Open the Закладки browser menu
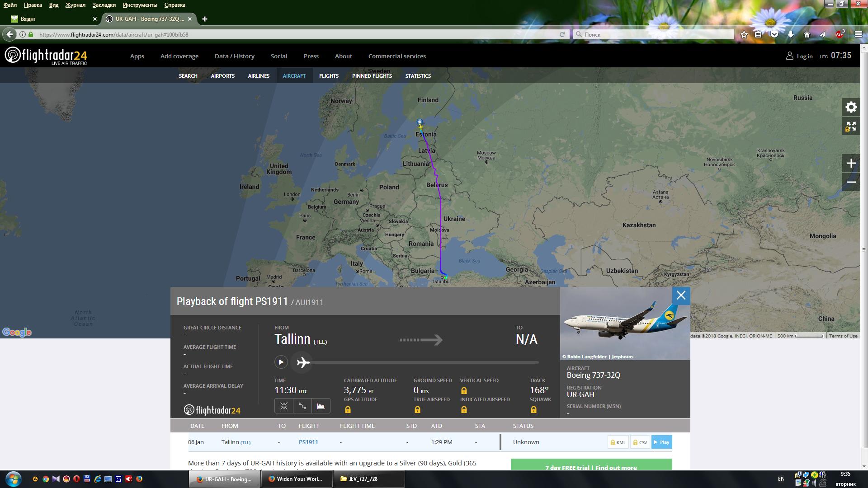The width and height of the screenshot is (868, 488). [104, 5]
